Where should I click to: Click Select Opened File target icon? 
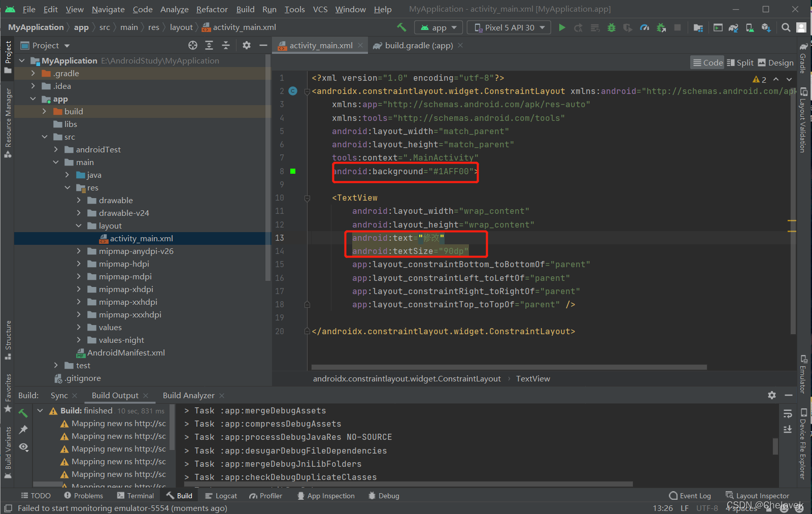click(193, 45)
